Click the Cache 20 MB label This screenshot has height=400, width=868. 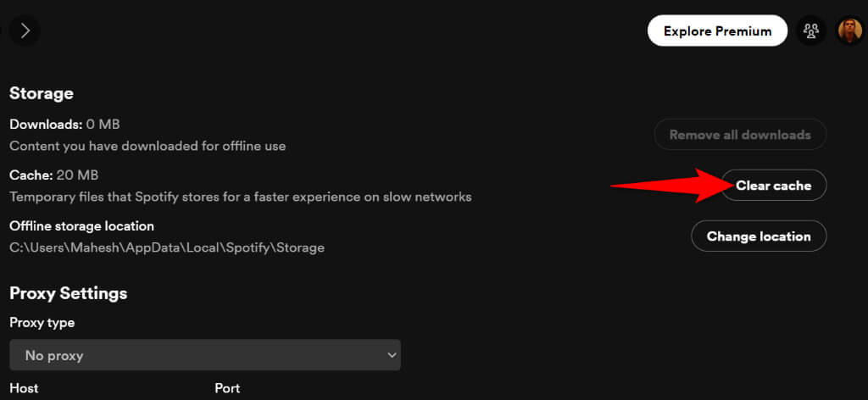54,175
